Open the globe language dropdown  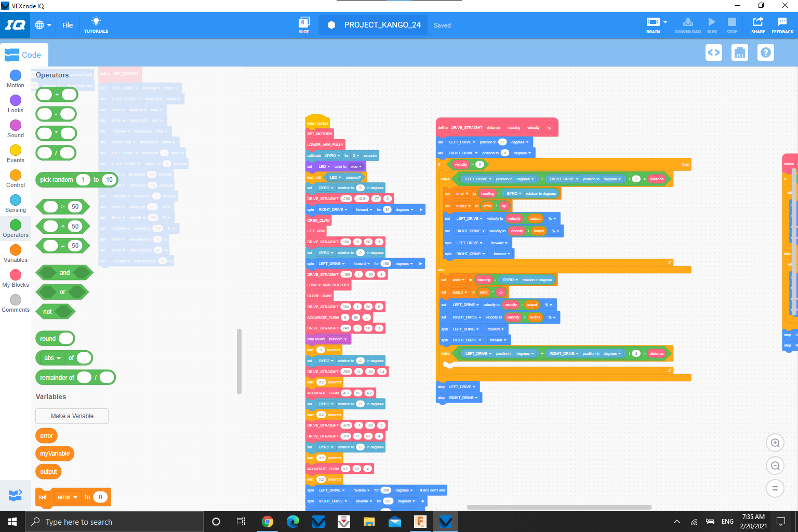(43, 25)
